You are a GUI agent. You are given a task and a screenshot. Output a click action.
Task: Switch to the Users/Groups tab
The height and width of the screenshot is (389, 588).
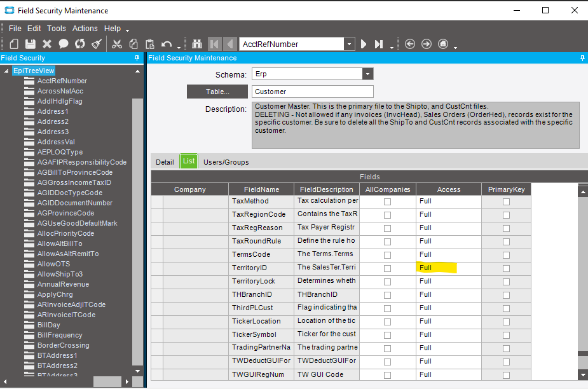(226, 162)
